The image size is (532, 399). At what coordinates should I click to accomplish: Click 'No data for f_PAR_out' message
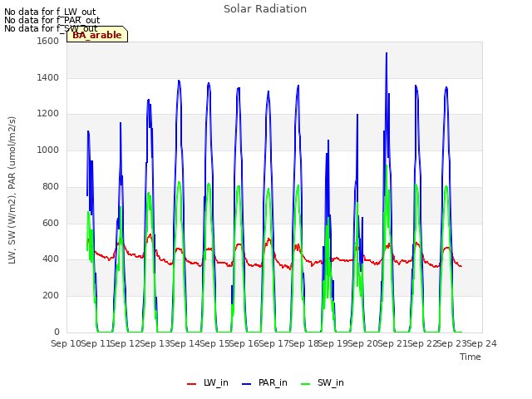52,20
